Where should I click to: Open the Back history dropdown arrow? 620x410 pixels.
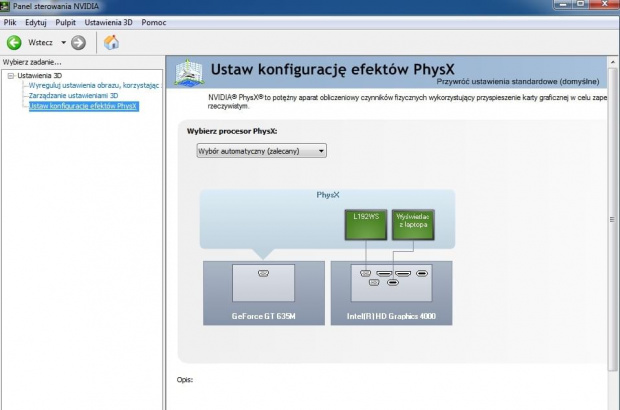[63, 42]
